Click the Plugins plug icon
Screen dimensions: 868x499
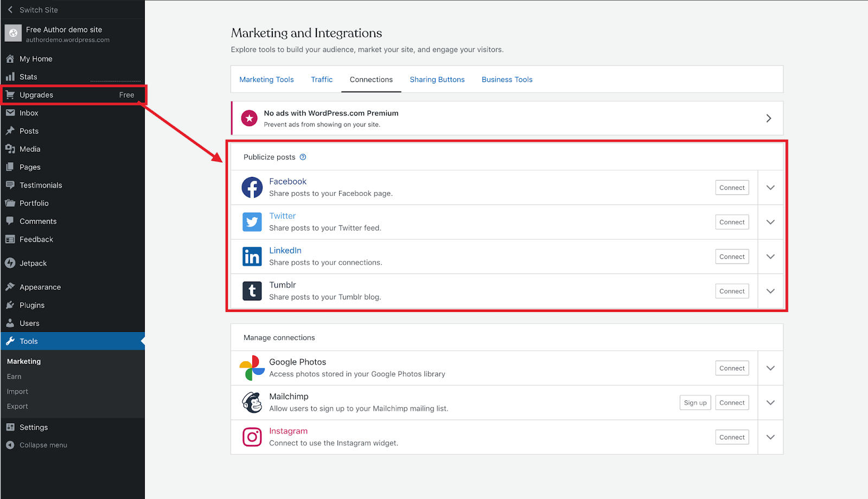coord(10,305)
